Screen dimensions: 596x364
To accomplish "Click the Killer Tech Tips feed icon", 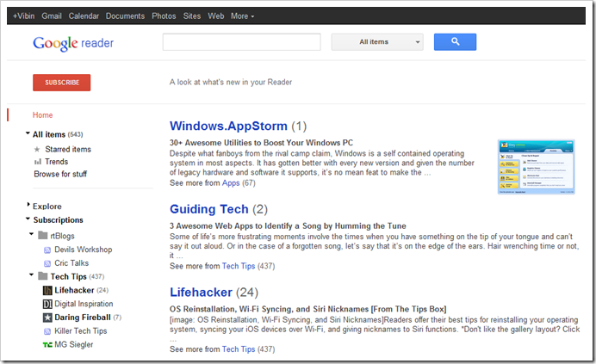I will coord(47,331).
